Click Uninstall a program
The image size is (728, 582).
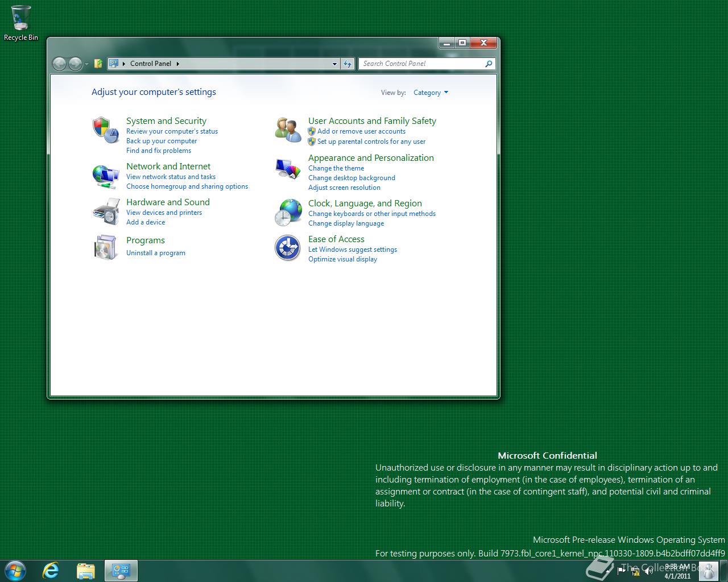coord(156,253)
